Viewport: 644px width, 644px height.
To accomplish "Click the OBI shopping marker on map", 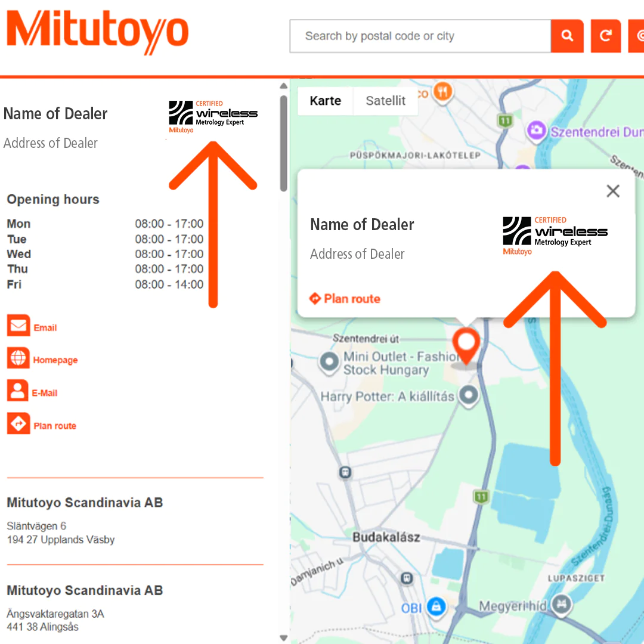I will (437, 607).
